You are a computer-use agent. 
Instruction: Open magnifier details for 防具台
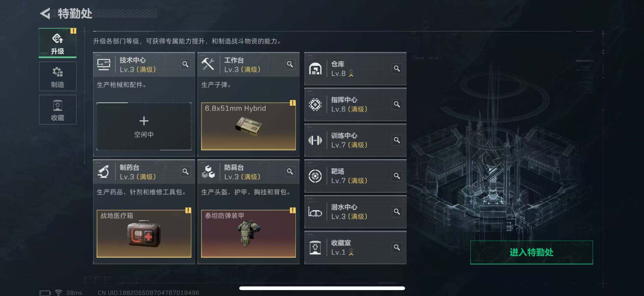tap(290, 172)
